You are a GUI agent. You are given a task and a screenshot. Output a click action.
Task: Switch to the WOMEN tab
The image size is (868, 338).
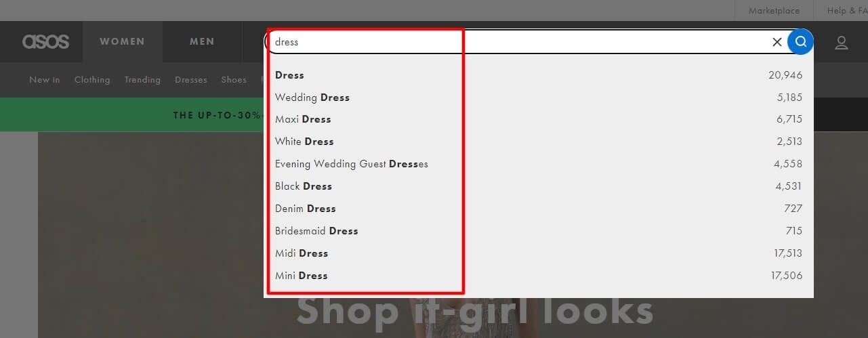pos(122,41)
